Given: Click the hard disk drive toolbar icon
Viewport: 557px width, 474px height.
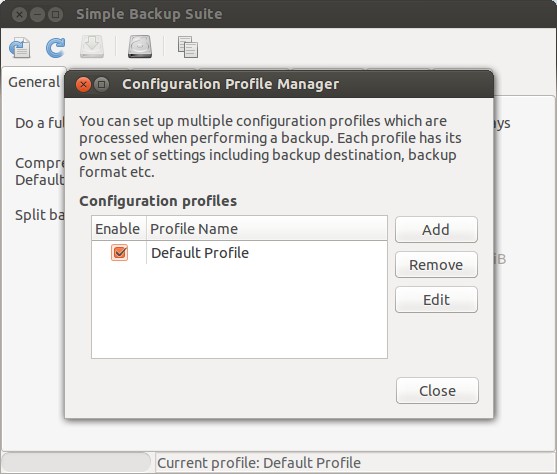Looking at the screenshot, I should pos(140,47).
